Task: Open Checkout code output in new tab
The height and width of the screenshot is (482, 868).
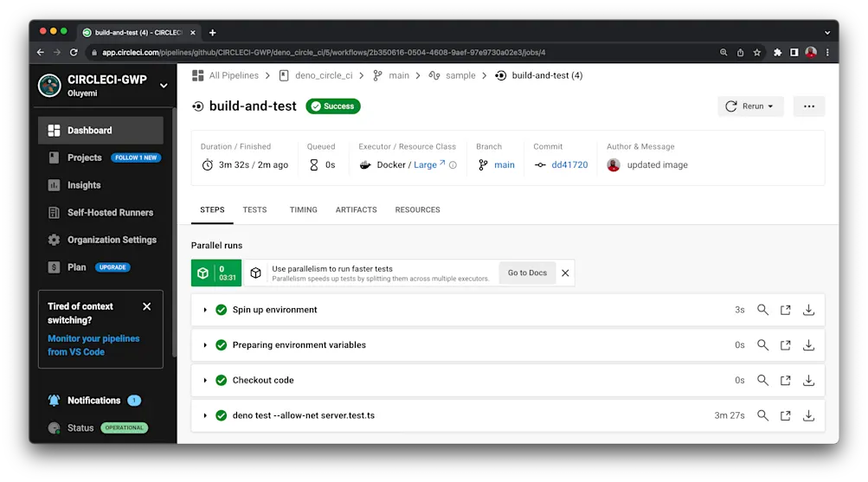Action: point(786,380)
